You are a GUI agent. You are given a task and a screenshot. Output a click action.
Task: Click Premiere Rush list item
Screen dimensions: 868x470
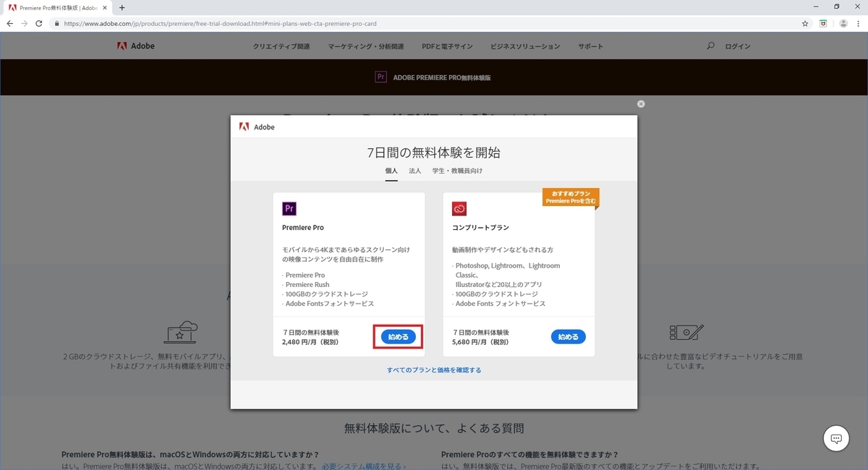pos(307,285)
